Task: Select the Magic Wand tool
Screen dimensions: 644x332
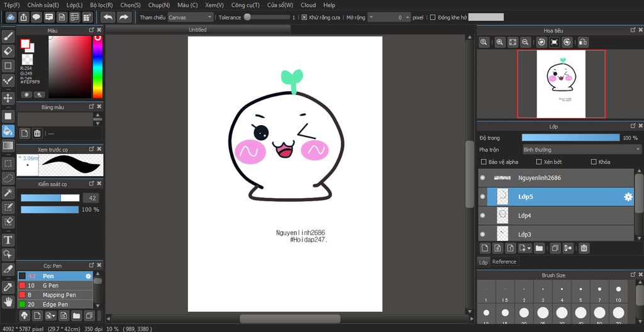Action: [8, 192]
